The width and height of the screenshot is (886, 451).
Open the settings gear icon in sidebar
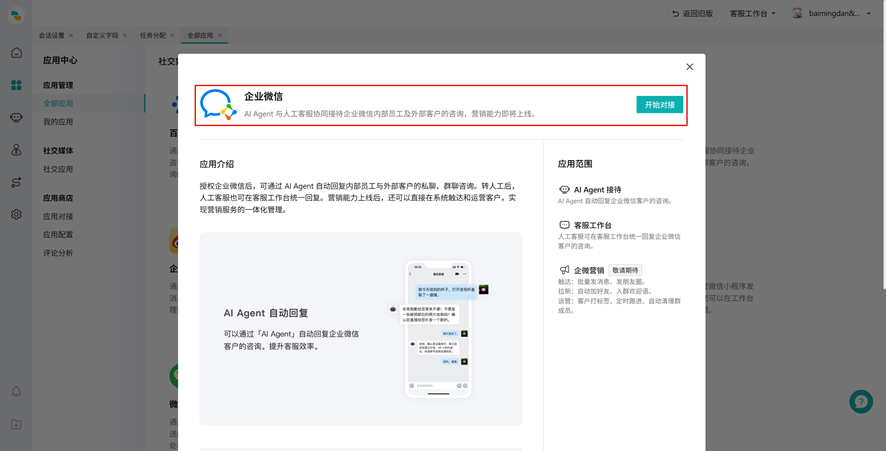click(16, 214)
